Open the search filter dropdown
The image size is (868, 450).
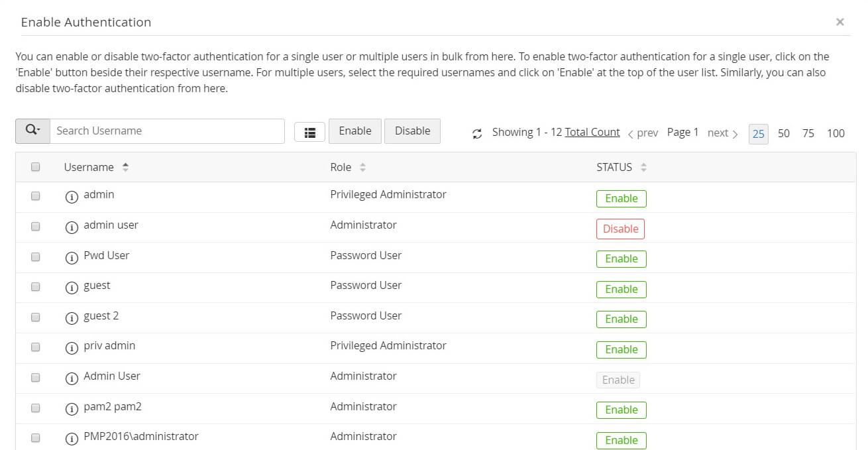(32, 131)
